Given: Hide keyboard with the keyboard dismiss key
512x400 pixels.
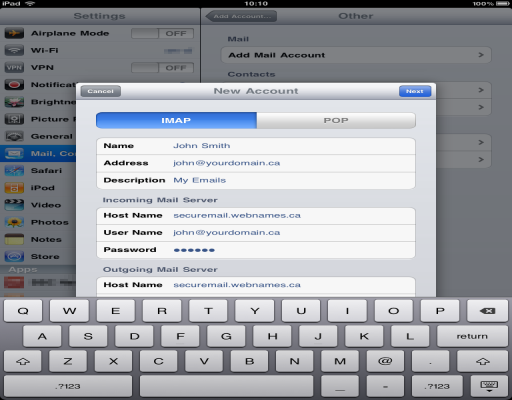Looking at the screenshot, I should (x=489, y=386).
